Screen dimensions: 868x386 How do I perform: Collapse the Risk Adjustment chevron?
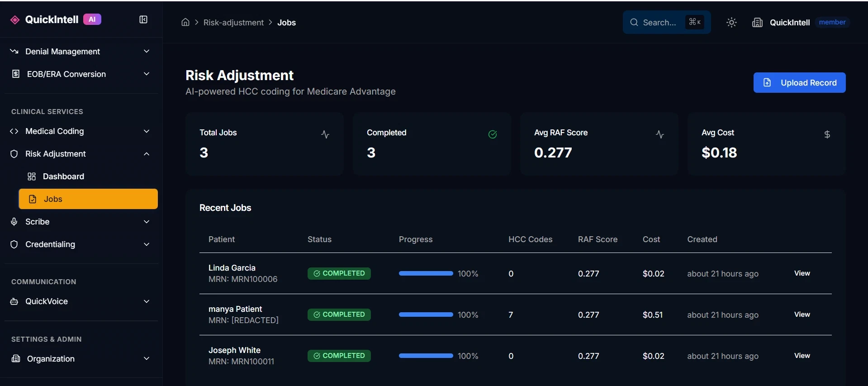[x=147, y=154]
